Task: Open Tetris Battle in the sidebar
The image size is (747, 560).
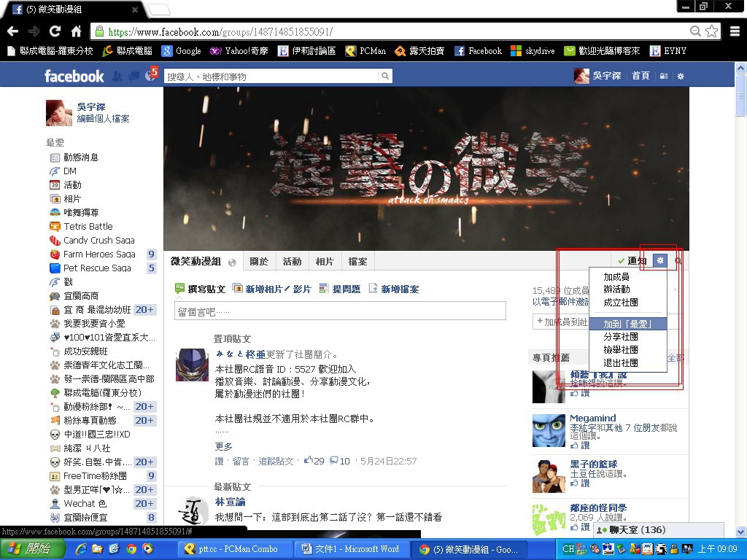Action: tap(82, 226)
